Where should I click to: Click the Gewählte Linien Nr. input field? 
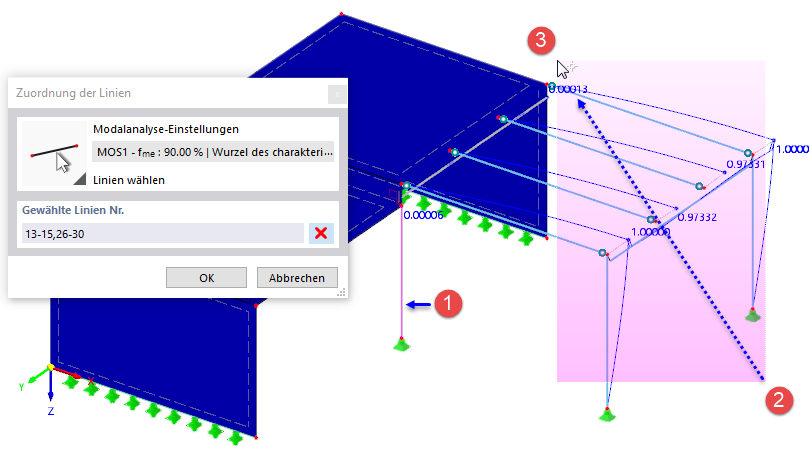coord(163,233)
